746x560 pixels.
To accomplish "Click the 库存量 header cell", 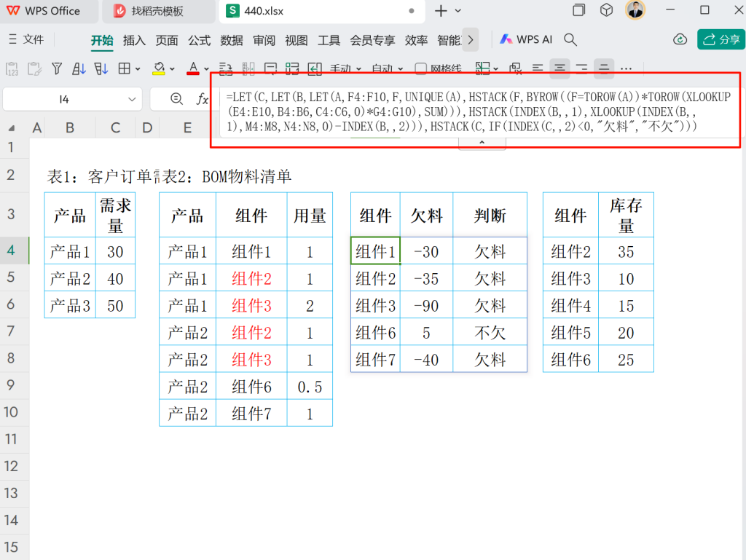I will pyautogui.click(x=626, y=215).
